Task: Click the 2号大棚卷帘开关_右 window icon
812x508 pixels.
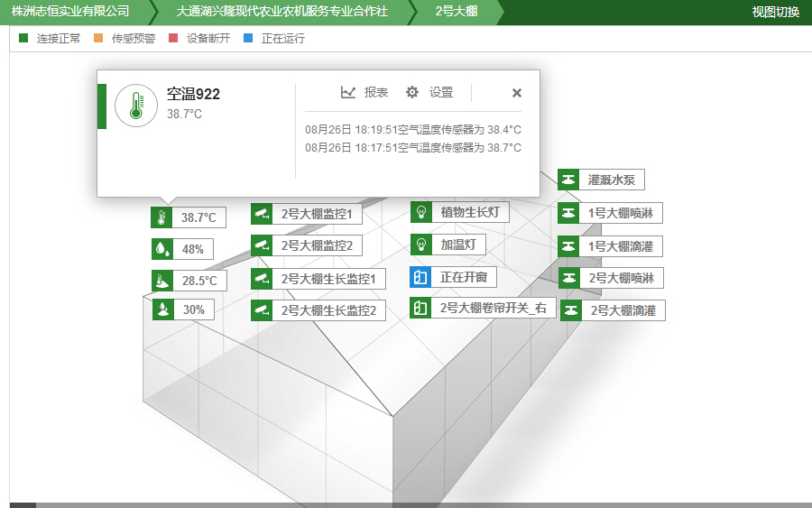Action: 420,308
